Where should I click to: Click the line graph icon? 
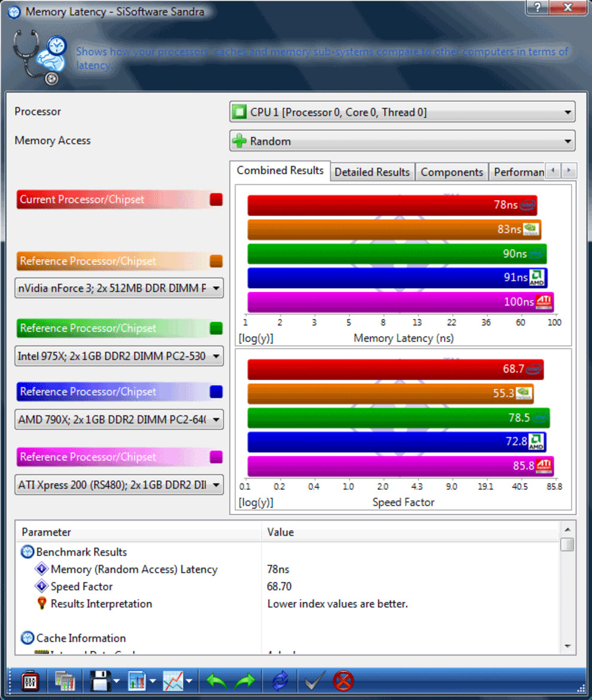(x=173, y=681)
